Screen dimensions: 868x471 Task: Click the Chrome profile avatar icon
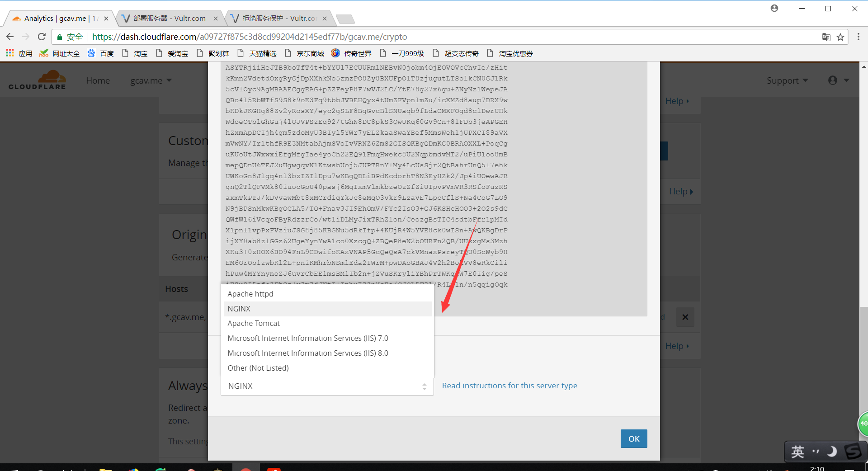point(774,8)
